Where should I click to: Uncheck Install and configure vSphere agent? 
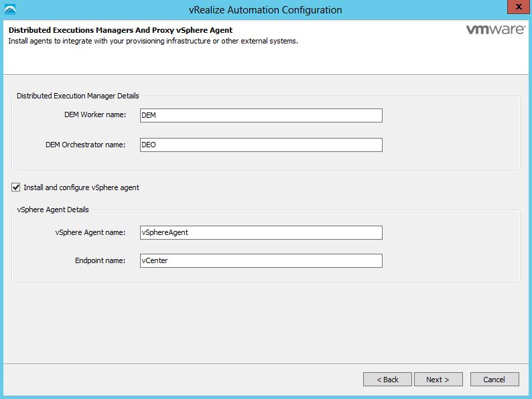pos(15,187)
